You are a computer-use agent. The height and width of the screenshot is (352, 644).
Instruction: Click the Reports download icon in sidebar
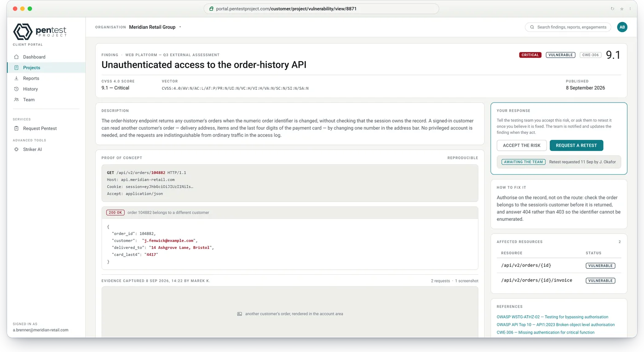click(x=17, y=78)
